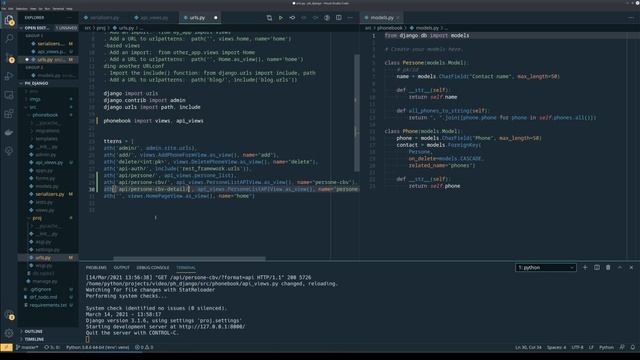This screenshot has height=360, width=640.
Task: Run Python file with play icon
Action: click(280, 18)
